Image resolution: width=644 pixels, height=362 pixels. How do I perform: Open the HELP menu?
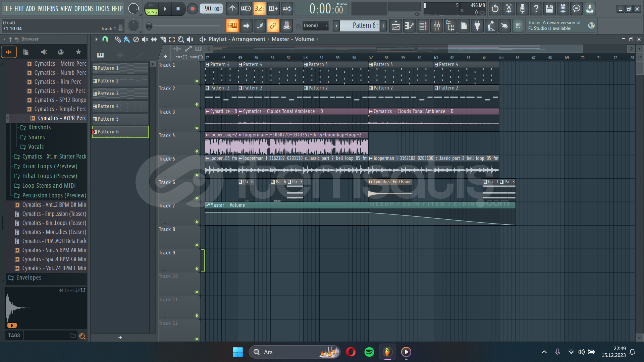pos(117,9)
